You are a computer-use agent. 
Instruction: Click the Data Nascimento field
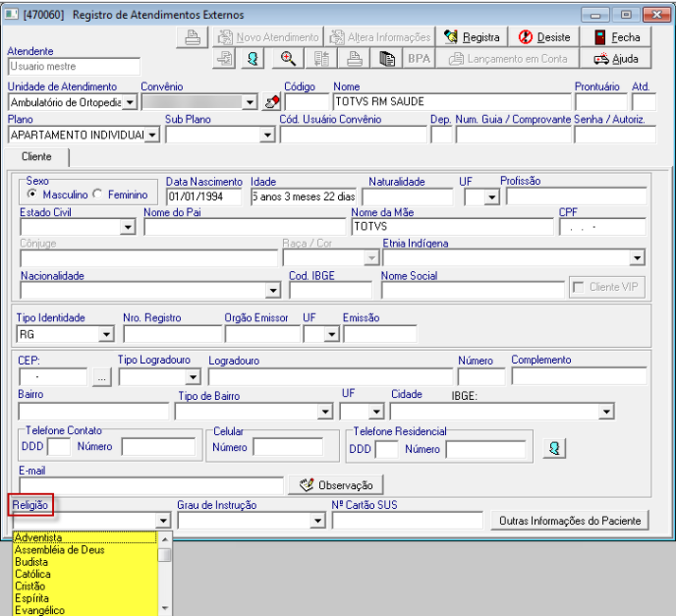(x=204, y=196)
